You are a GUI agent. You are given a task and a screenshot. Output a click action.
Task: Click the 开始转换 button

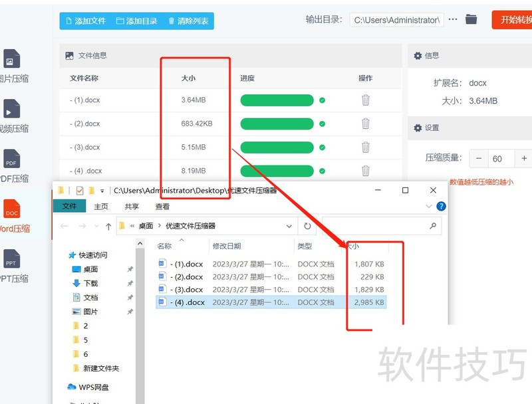[x=517, y=19]
